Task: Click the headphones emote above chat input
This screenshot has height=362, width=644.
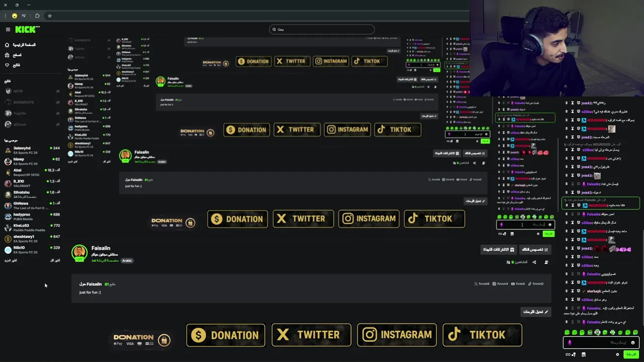Action: click(597, 332)
